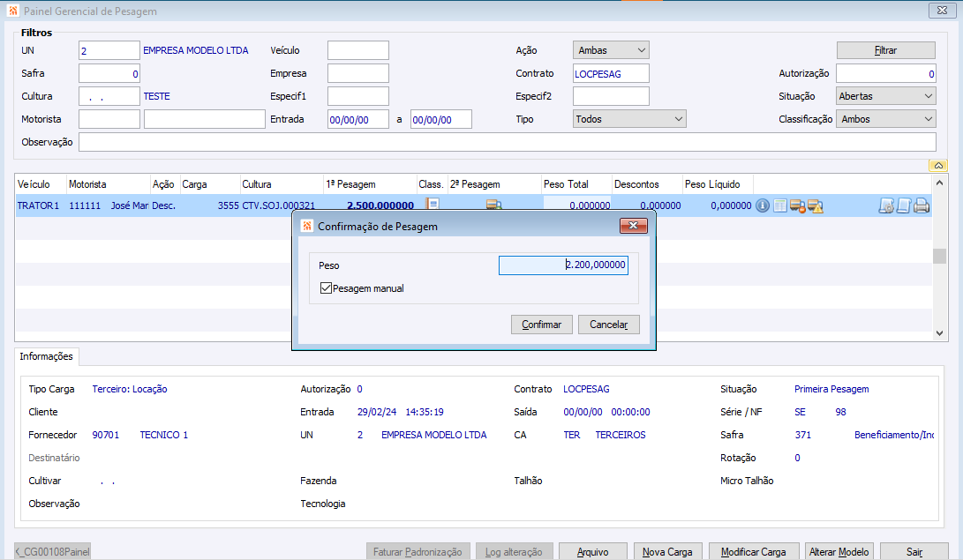This screenshot has width=963, height=560.
Task: Click the 1ª Pesagem column header
Action: (x=370, y=184)
